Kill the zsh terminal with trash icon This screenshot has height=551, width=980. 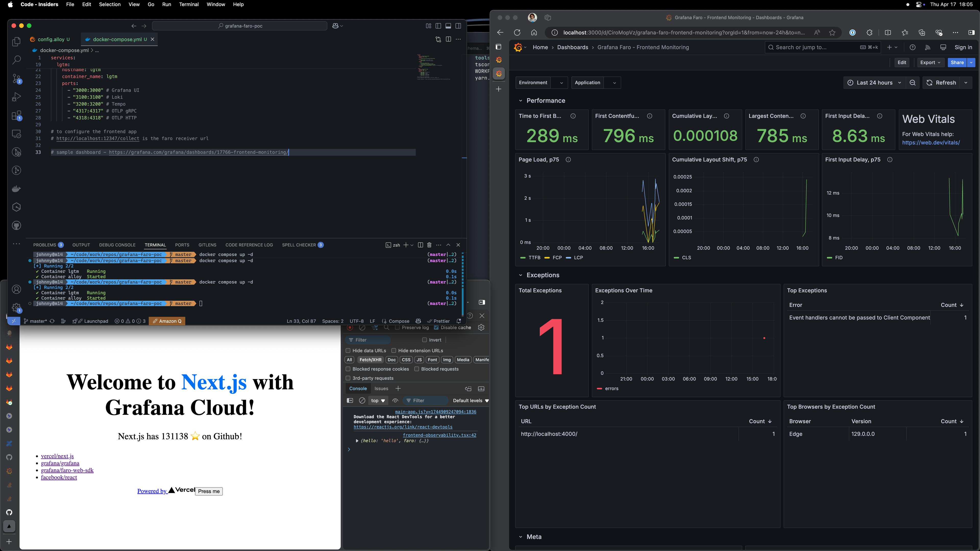coord(430,245)
